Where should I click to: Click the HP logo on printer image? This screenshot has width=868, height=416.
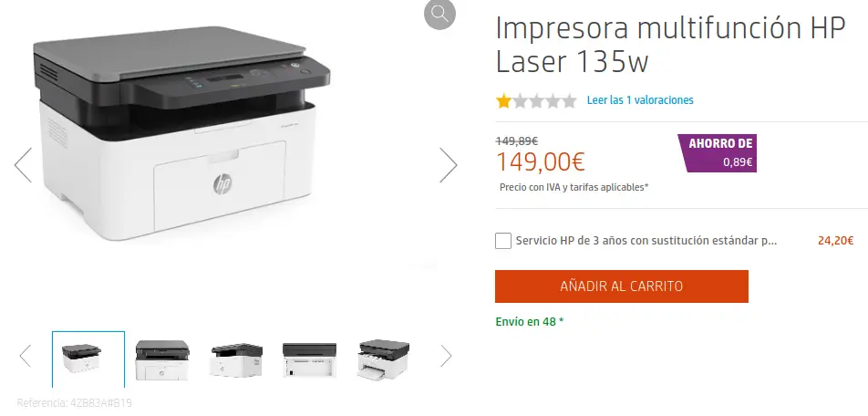tap(222, 183)
